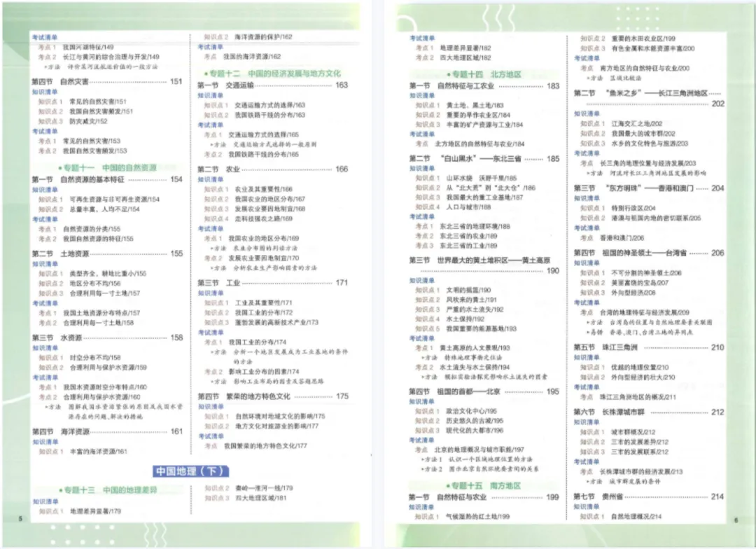756x549 pixels.
Task: Click entry 水乡的文化特色与旅游/203
Action: point(650,144)
